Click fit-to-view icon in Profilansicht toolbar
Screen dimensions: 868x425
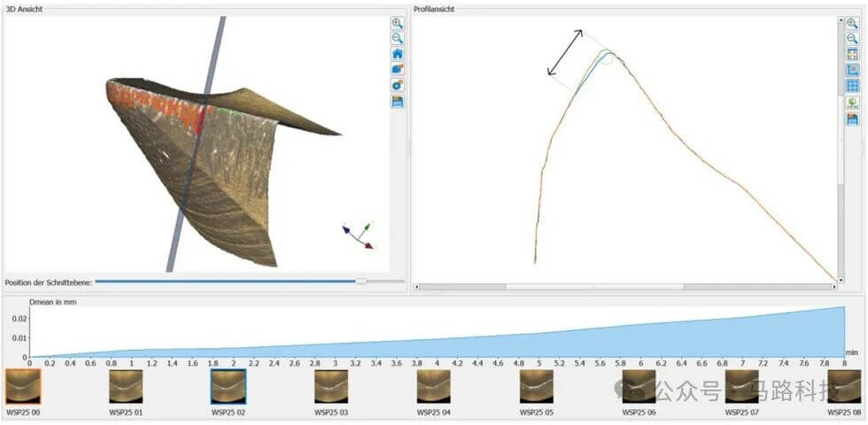pos(852,54)
